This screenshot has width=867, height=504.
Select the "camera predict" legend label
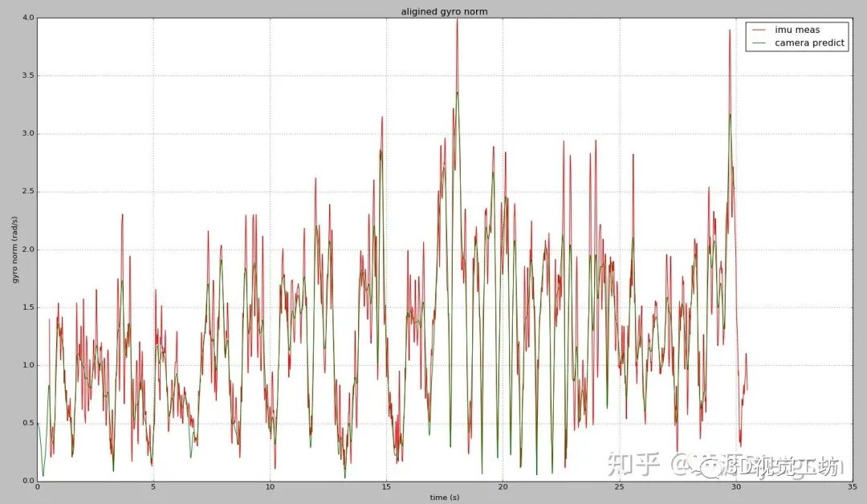coord(809,43)
